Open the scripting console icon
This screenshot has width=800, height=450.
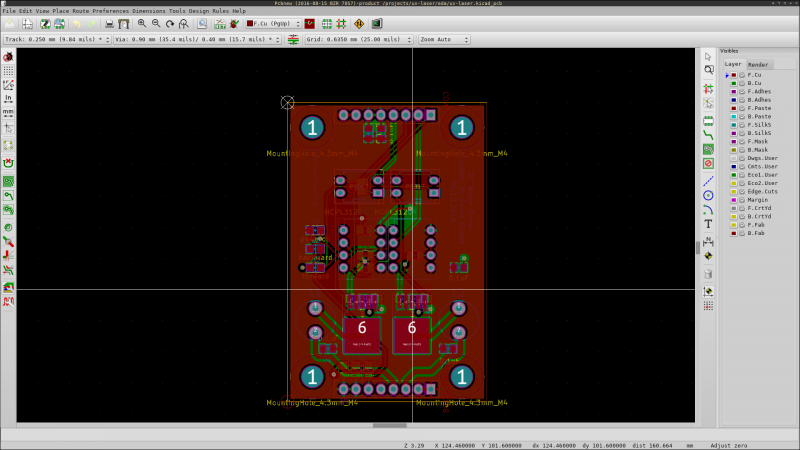pyautogui.click(x=377, y=24)
